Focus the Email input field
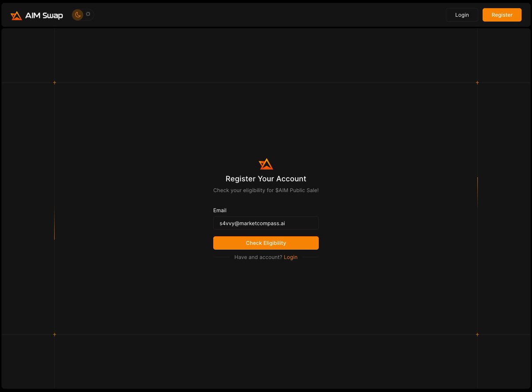532x392 pixels. 266,223
